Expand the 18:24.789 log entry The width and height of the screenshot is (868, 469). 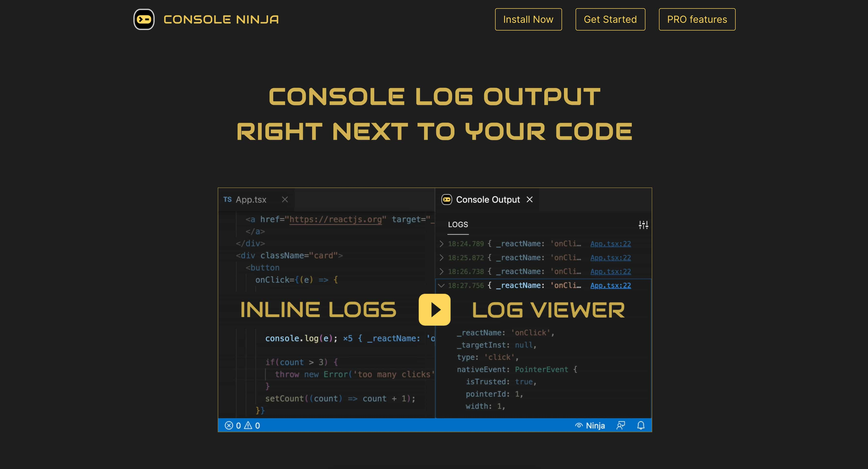click(442, 244)
